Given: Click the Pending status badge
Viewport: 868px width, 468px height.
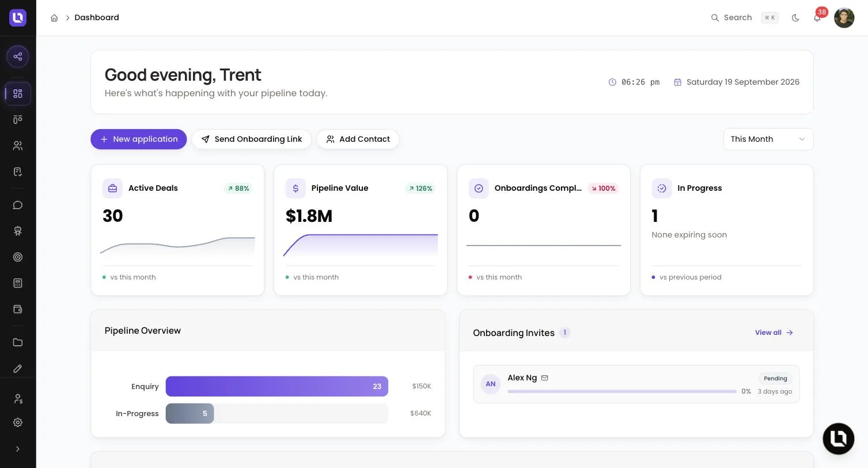Looking at the screenshot, I should (x=775, y=379).
